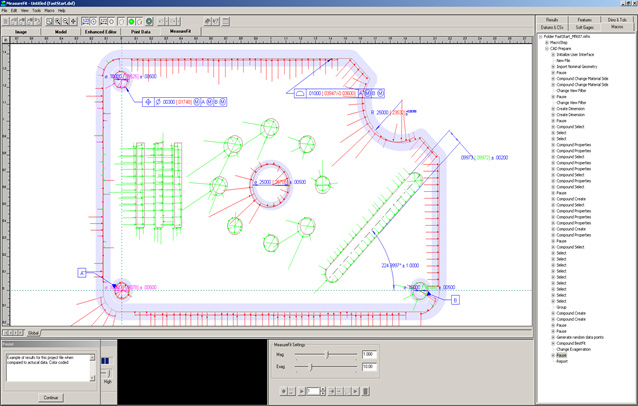Switch to the Print Data tab
638x406 pixels.
140,32
